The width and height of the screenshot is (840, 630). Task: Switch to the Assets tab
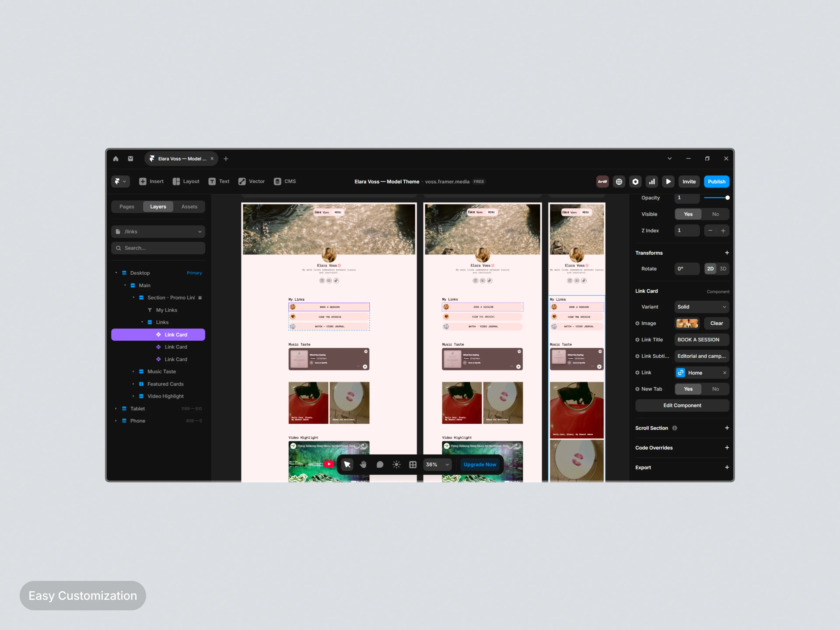click(189, 206)
